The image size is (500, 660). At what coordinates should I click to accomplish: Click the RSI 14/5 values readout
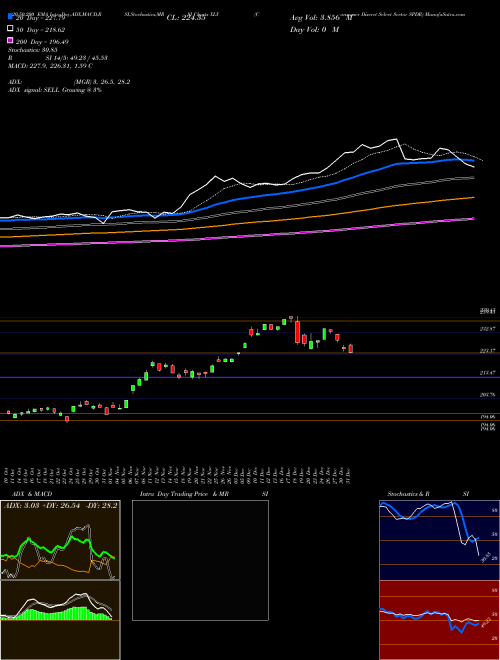tap(58, 58)
